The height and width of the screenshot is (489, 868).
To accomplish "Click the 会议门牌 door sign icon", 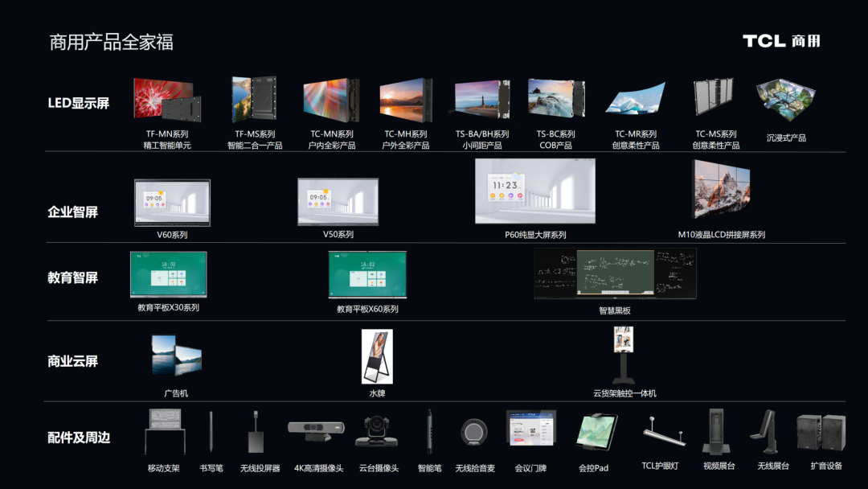I will (x=531, y=428).
